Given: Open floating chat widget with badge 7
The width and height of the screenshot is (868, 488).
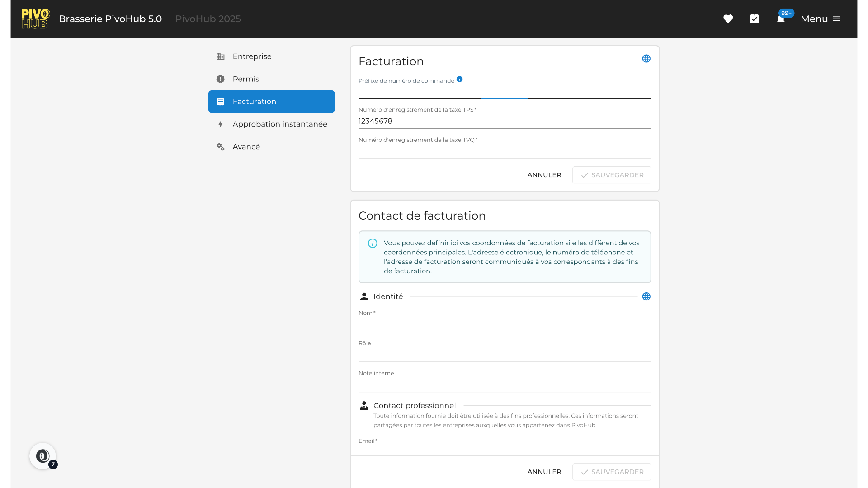Looking at the screenshot, I should 43,456.
